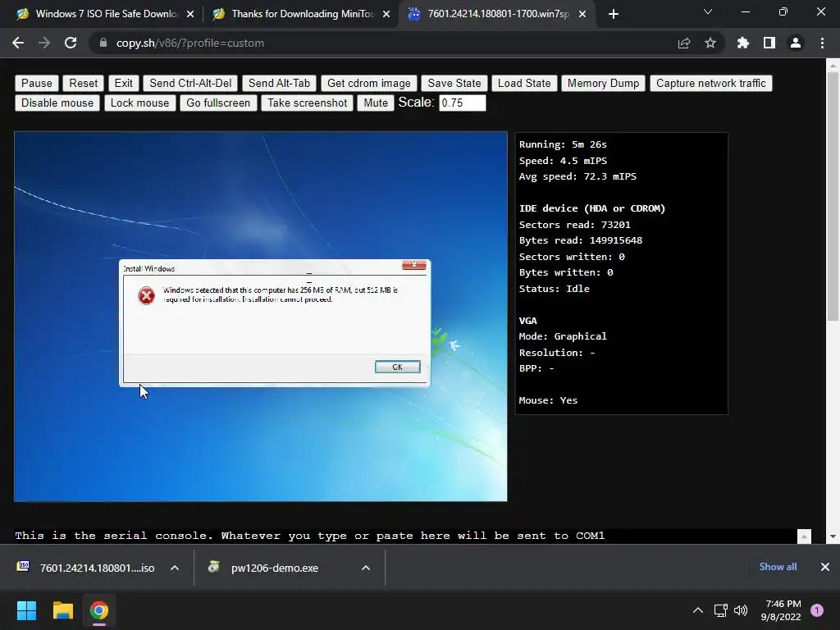
Task: Click the Scale input field
Action: coord(463,103)
